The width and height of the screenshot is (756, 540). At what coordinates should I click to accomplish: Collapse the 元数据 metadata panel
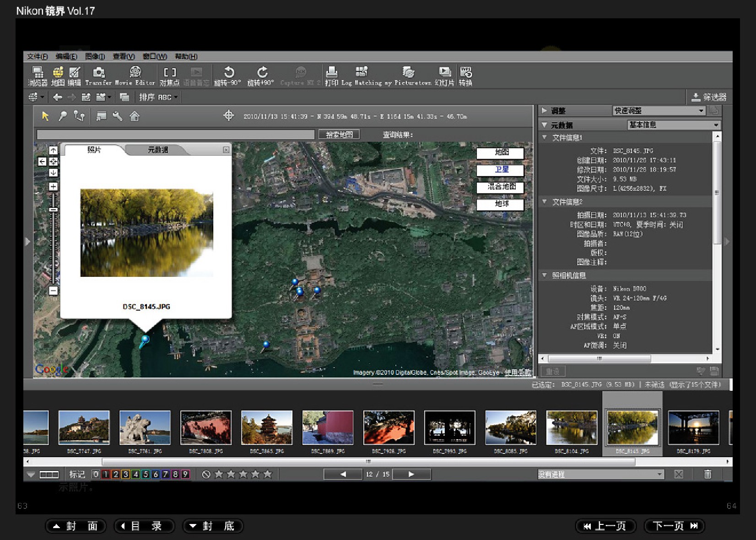coord(544,125)
